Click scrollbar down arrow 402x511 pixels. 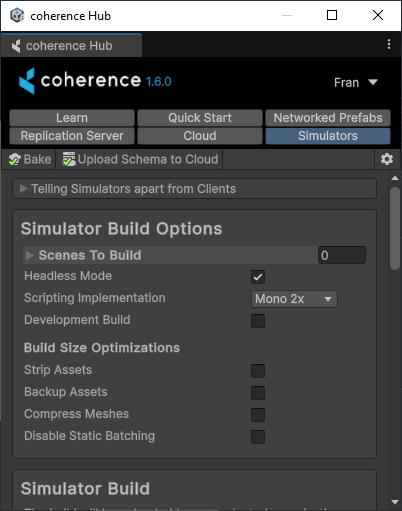tap(395, 502)
